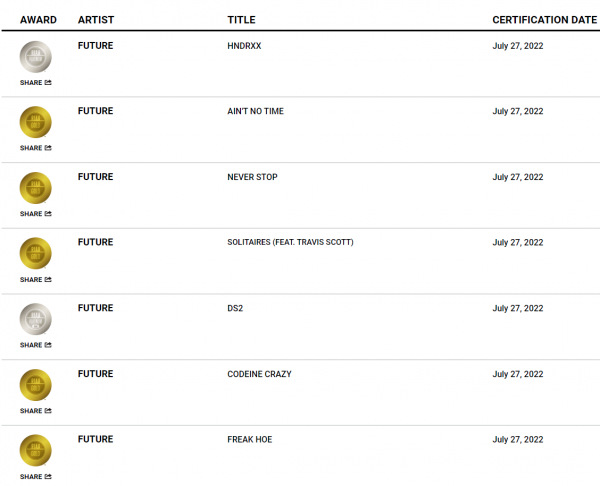Click the gold award badge for Solitaires
This screenshot has width=600, height=486.
click(x=36, y=254)
